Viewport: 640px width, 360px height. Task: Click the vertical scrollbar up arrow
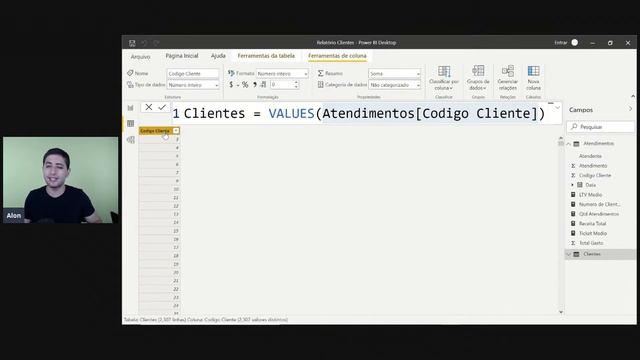(x=561, y=138)
